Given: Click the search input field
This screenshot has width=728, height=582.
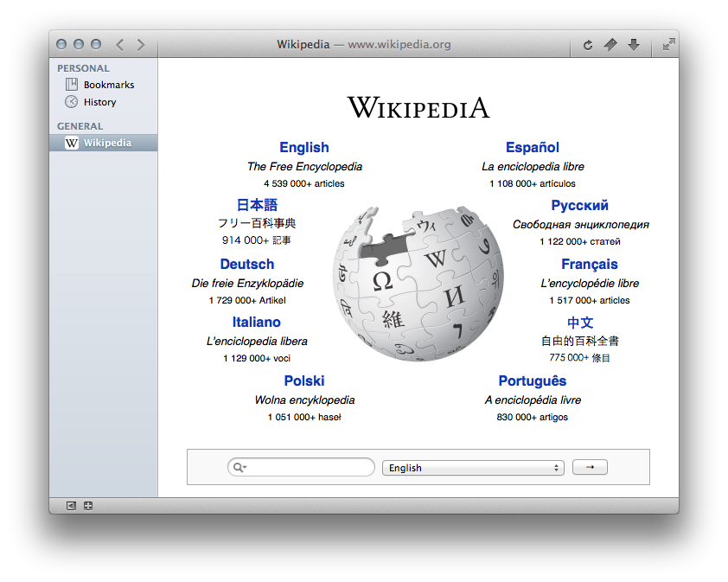Looking at the screenshot, I should click(x=301, y=467).
